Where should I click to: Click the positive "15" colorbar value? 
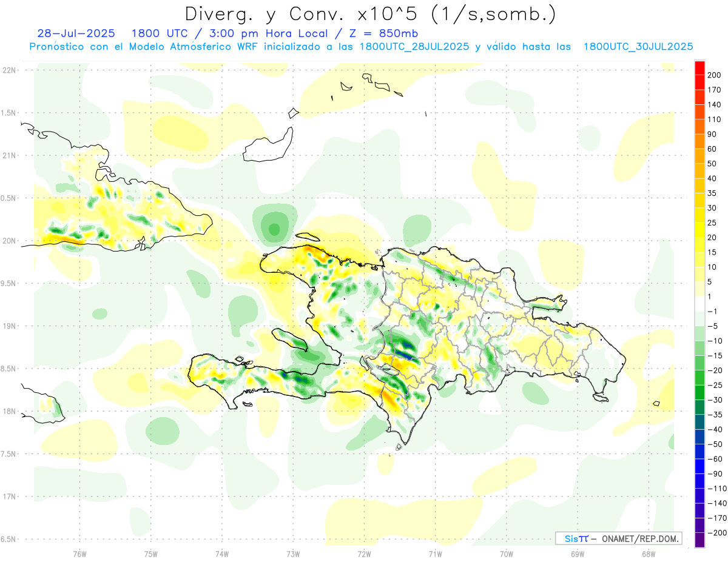coord(711,252)
